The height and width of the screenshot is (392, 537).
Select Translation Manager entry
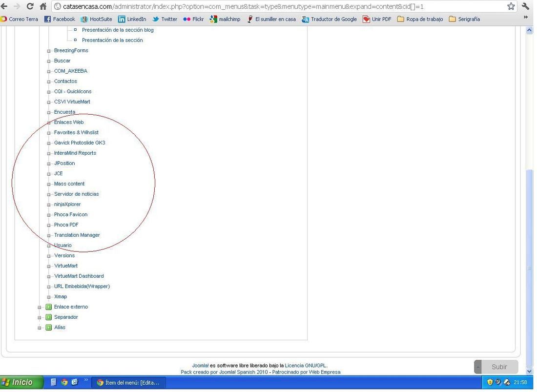tap(77, 236)
